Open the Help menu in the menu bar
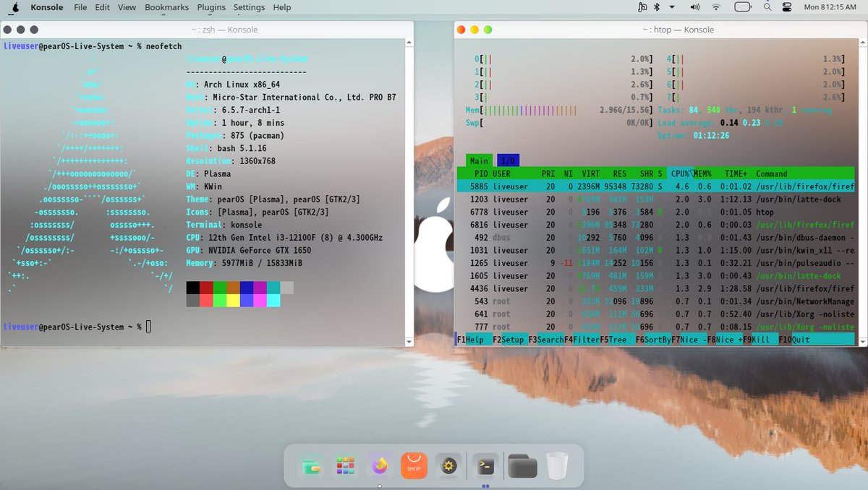Screen dimensions: 868x490 pyautogui.click(x=282, y=7)
